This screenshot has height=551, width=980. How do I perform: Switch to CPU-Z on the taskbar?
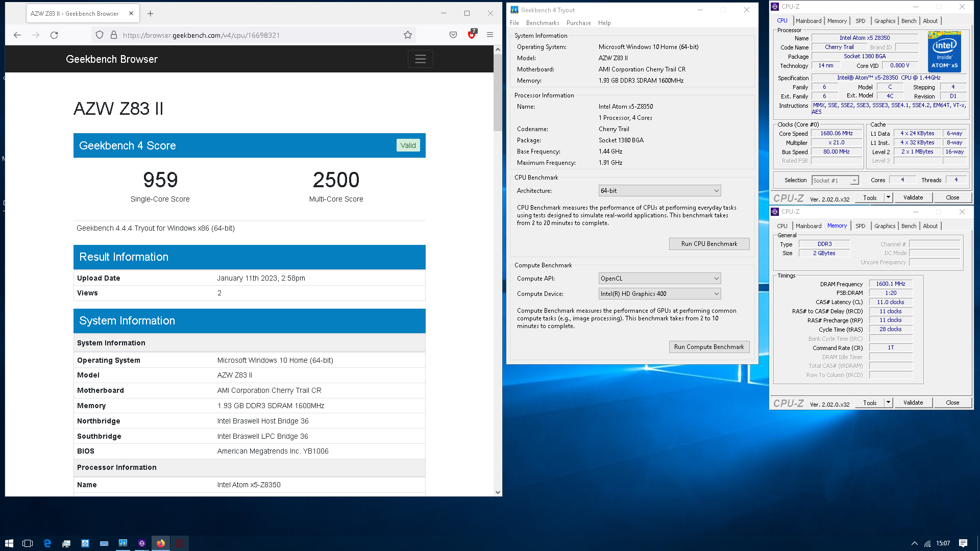141,543
